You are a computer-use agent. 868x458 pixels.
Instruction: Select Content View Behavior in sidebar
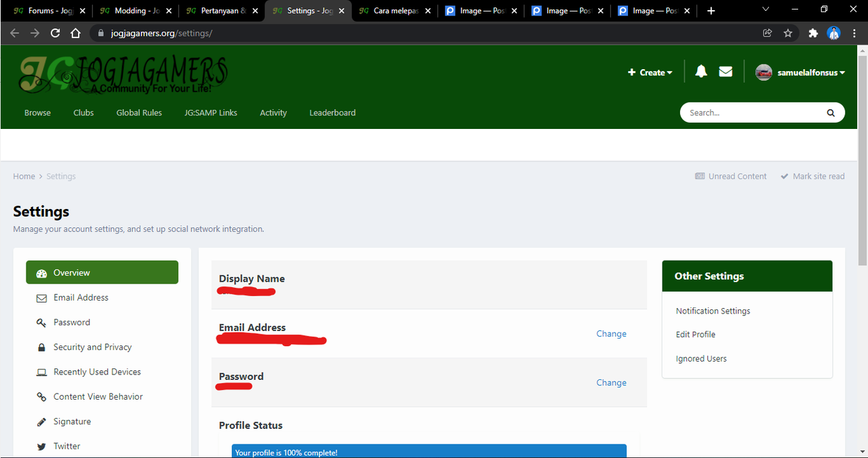coord(102,396)
